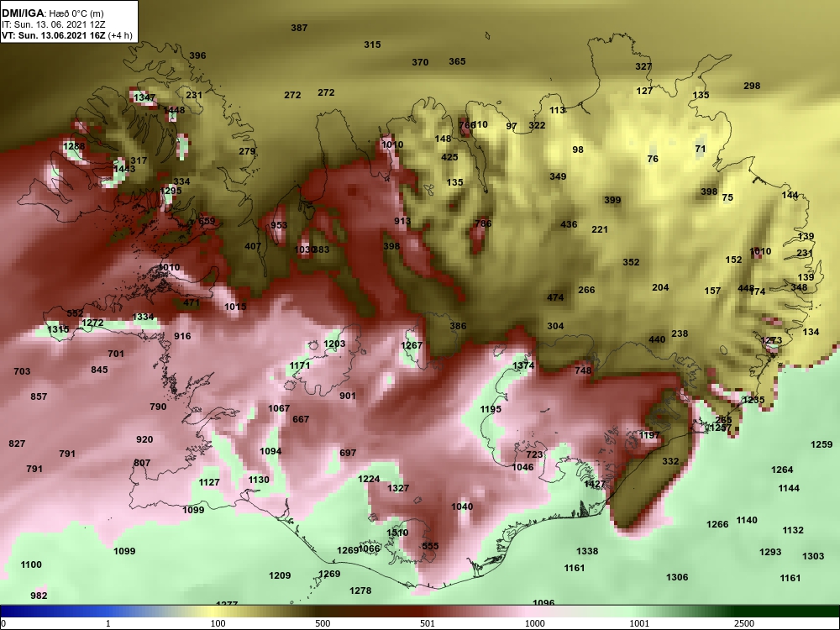Select the 1195 label
This screenshot has height=630, width=840.
491,409
